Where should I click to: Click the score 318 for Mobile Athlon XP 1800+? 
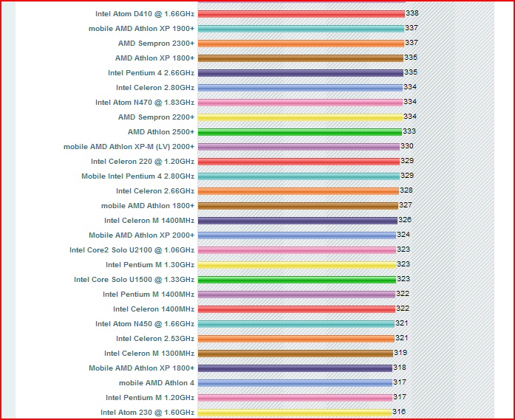pyautogui.click(x=400, y=368)
